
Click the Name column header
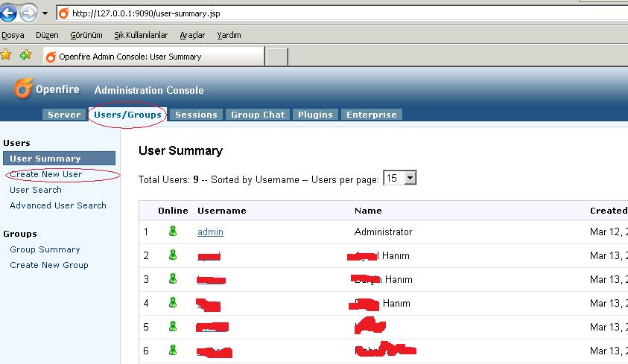pos(368,211)
